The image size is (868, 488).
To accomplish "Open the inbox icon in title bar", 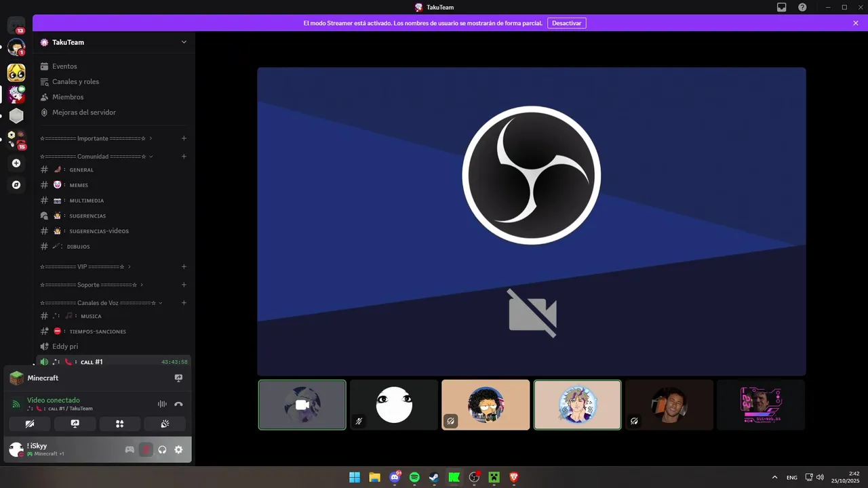I will click(782, 7).
